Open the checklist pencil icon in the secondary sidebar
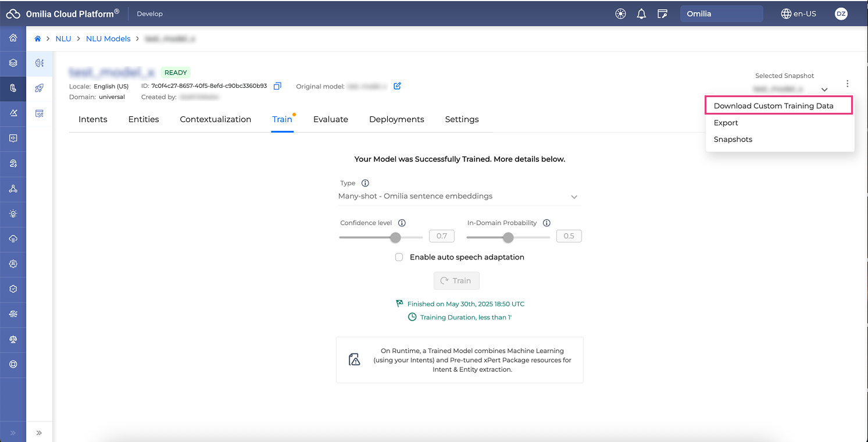The width and height of the screenshot is (868, 442). coord(40,113)
